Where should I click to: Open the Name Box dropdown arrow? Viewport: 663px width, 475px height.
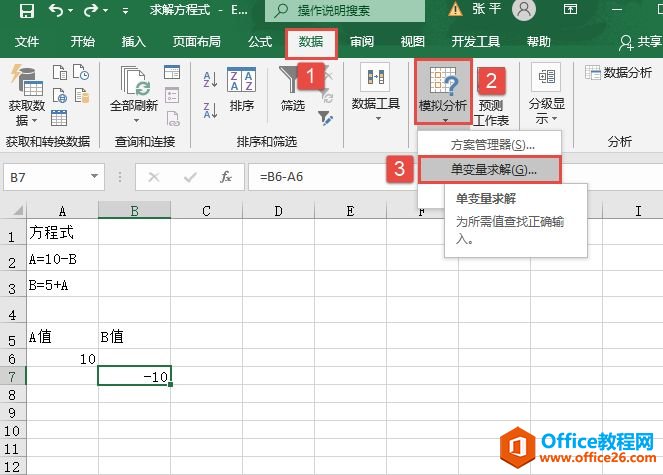[94, 176]
